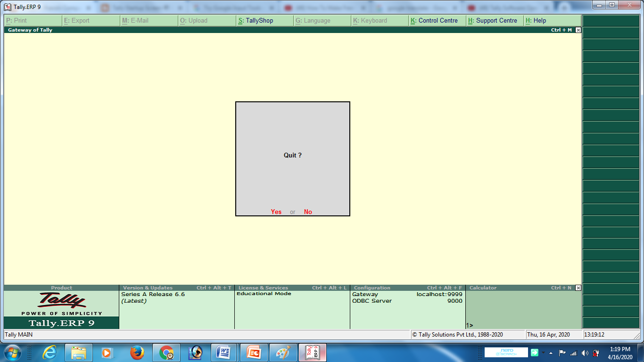Open the E-Mail option
Screen dimensions: 644x362
pos(149,21)
